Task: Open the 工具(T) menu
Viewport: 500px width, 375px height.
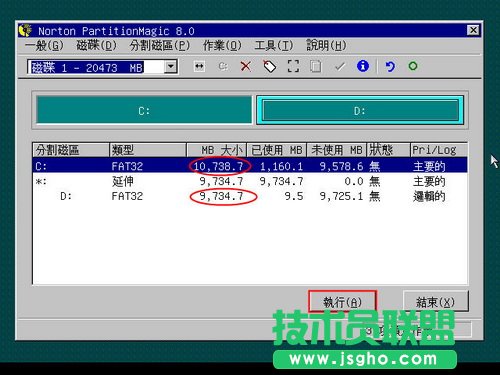Action: 274,46
